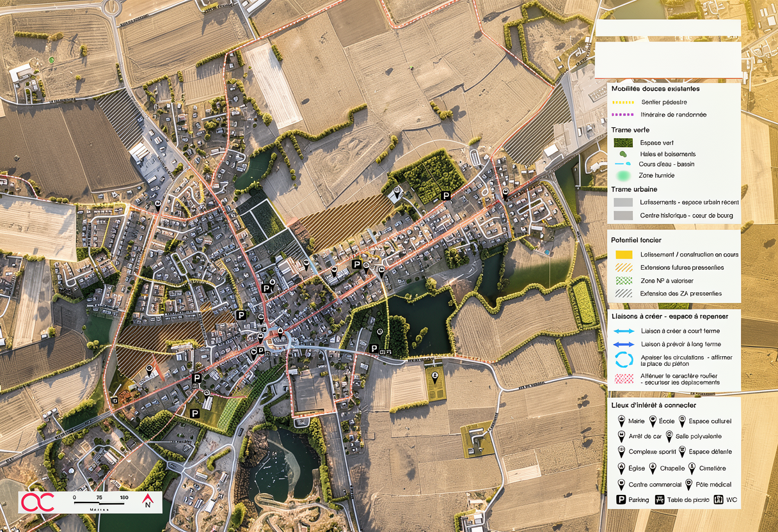Click the Mairie pin icon in the legend
Image resolution: width=778 pixels, height=532 pixels.
coord(621,421)
